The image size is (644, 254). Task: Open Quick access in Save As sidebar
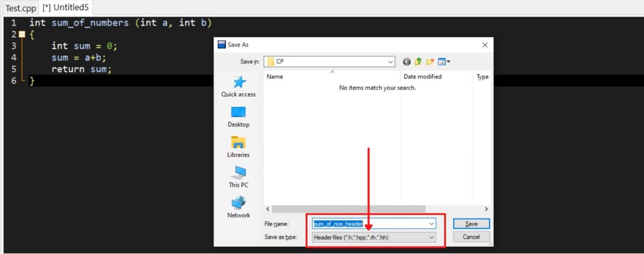(239, 86)
